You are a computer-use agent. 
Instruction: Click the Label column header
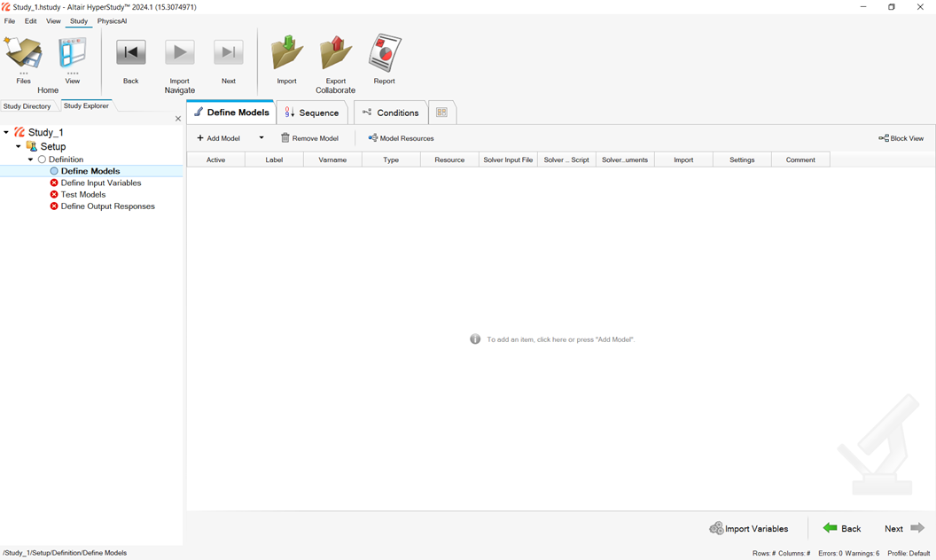pos(274,159)
